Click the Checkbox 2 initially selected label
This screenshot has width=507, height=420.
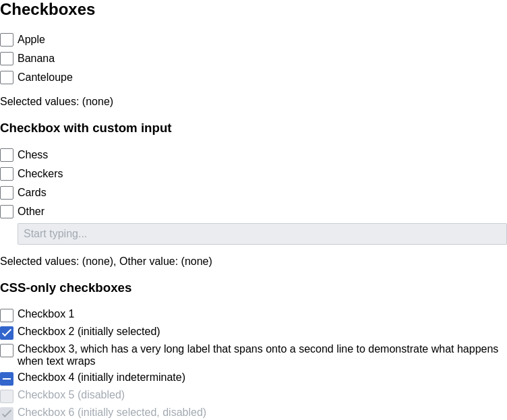(x=89, y=332)
